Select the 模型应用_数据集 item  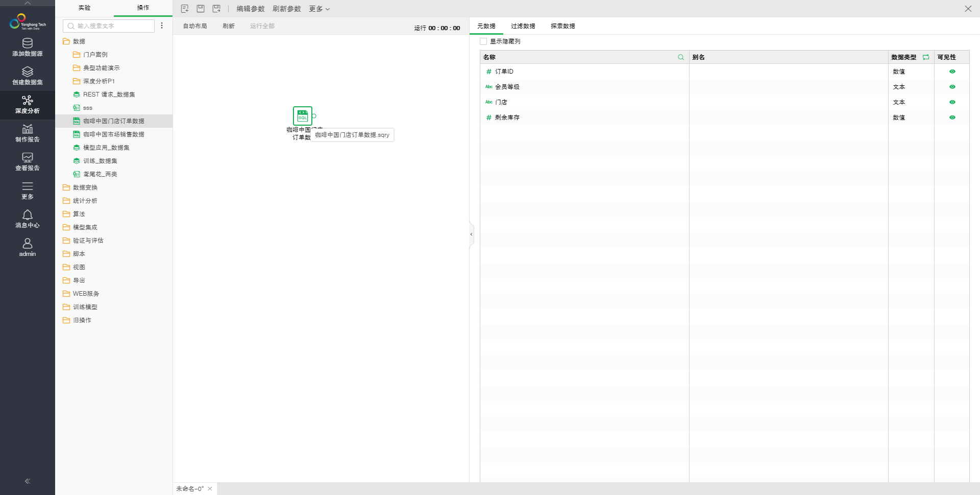tap(106, 148)
